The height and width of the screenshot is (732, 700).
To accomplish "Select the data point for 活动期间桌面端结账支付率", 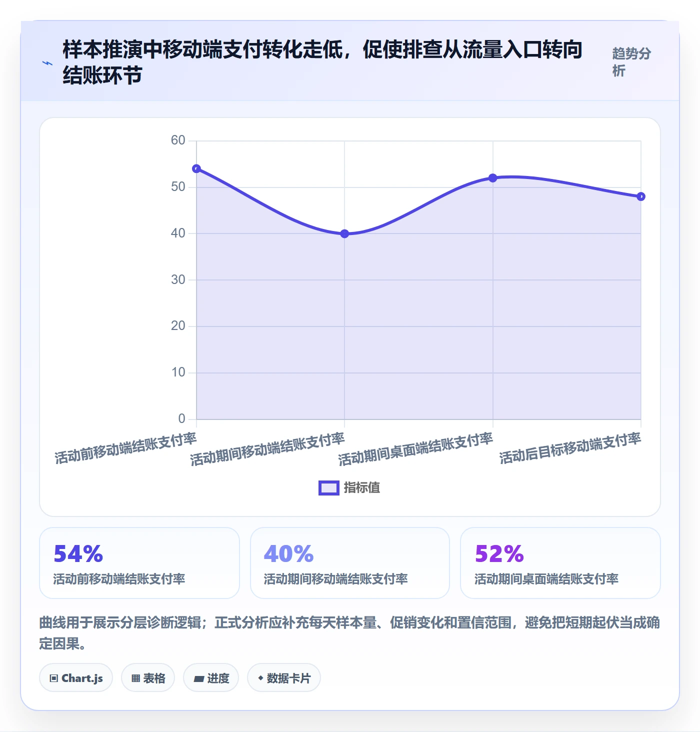I will tap(492, 178).
